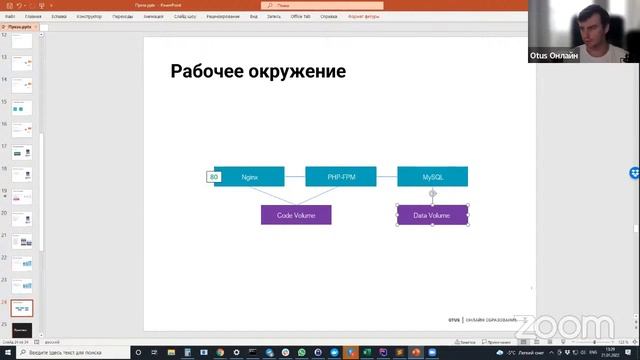Open the Формат фигуры contextual tab

pos(363,17)
